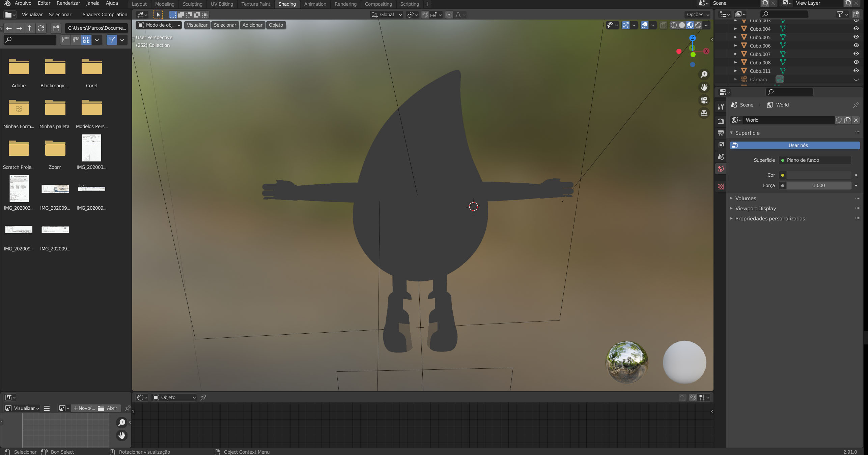This screenshot has height=455, width=868.
Task: Open Global transform orientation dropdown
Action: tap(387, 14)
